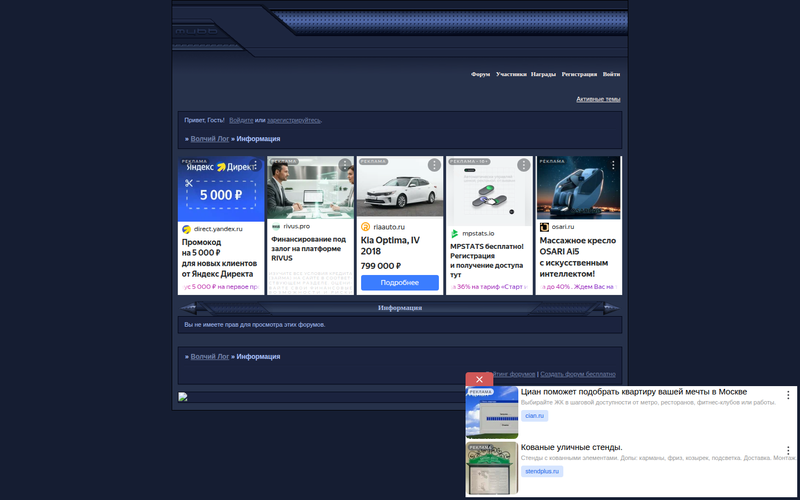The width and height of the screenshot is (800, 500).
Task: Close the floating ad popup with red X
Action: [479, 379]
